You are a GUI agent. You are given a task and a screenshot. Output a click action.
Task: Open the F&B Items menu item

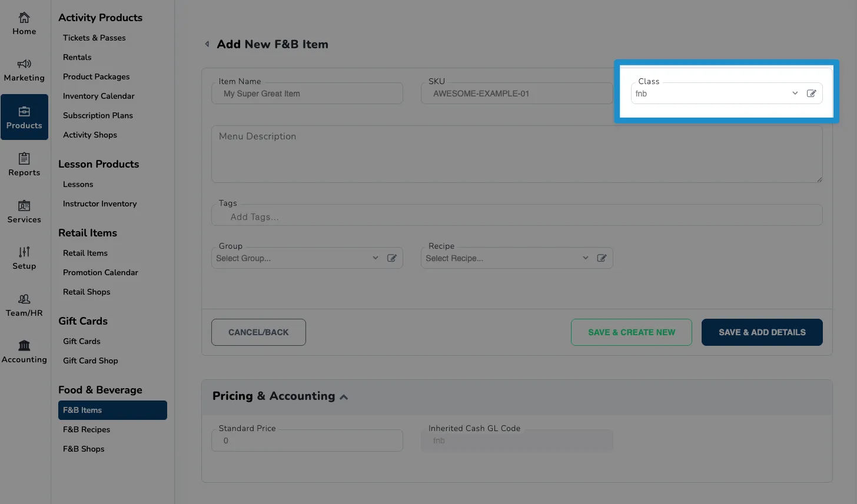[112, 410]
